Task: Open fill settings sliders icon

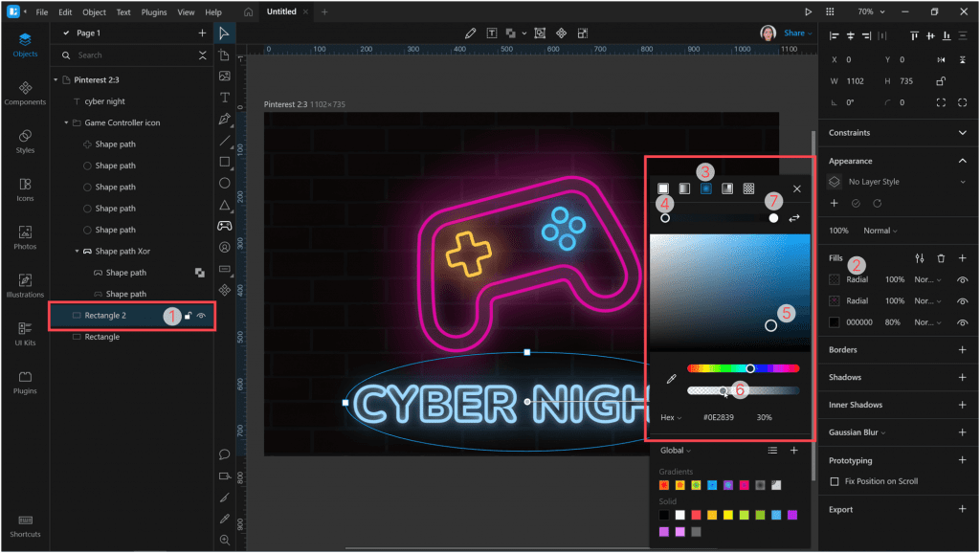Action: click(x=920, y=258)
